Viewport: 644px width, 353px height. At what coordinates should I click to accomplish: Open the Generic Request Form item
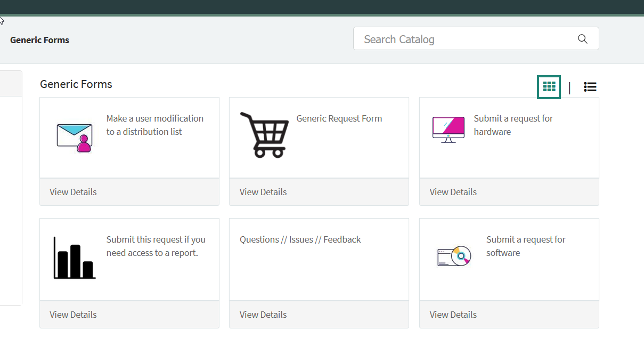click(339, 118)
